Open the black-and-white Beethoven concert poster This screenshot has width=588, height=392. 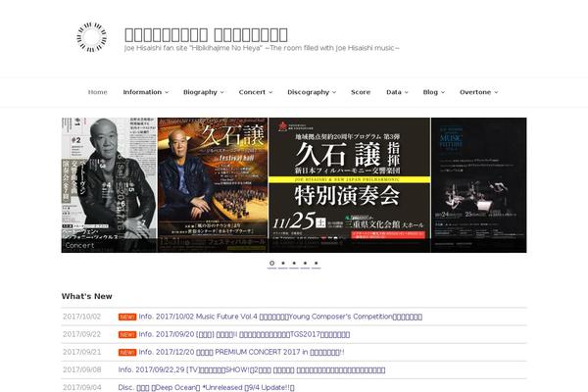pyautogui.click(x=109, y=185)
